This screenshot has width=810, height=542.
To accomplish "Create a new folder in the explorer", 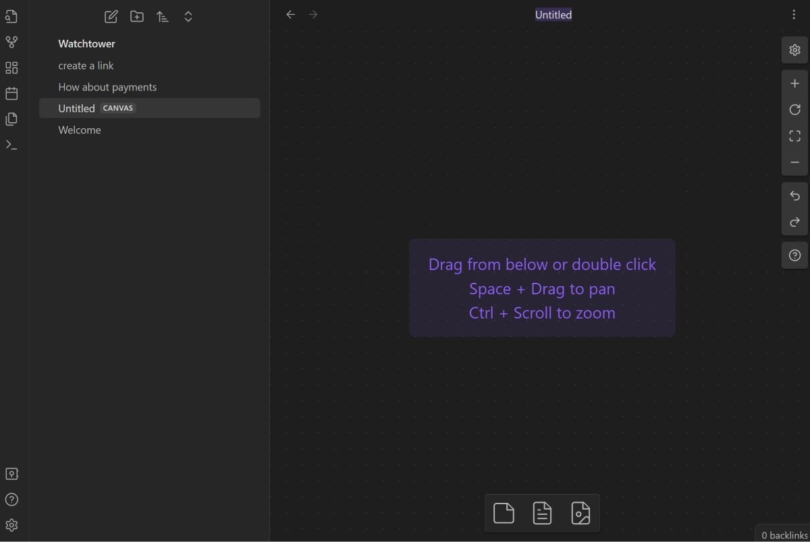I will coord(137,16).
